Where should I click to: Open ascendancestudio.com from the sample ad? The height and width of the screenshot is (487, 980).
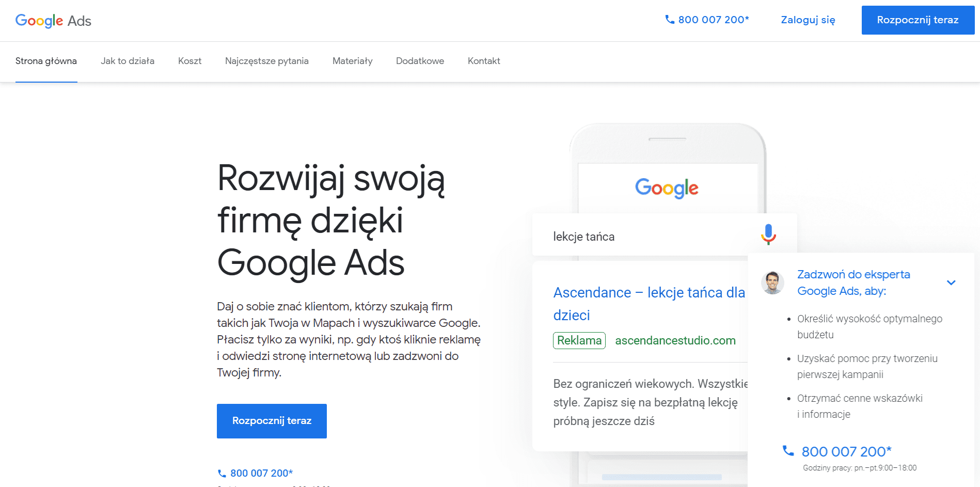675,340
